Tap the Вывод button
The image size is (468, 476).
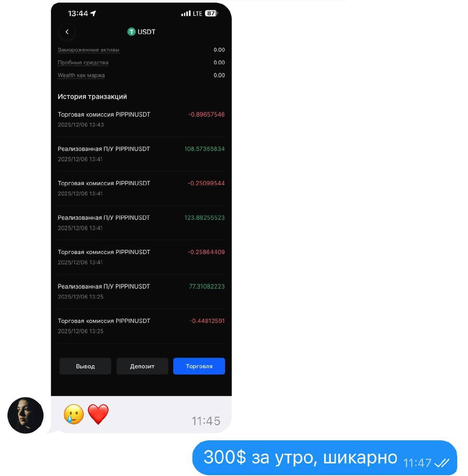[x=85, y=366]
